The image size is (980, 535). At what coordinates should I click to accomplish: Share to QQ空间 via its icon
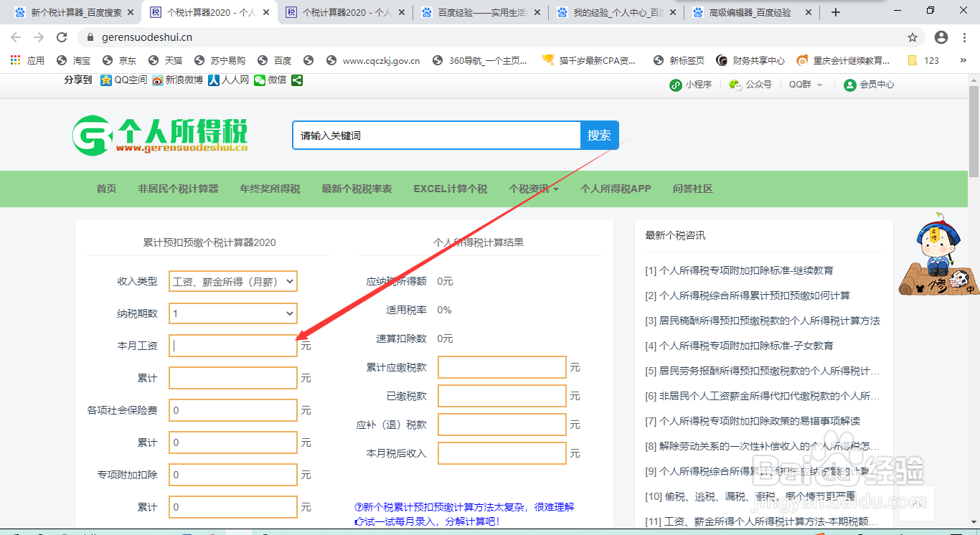pyautogui.click(x=106, y=80)
